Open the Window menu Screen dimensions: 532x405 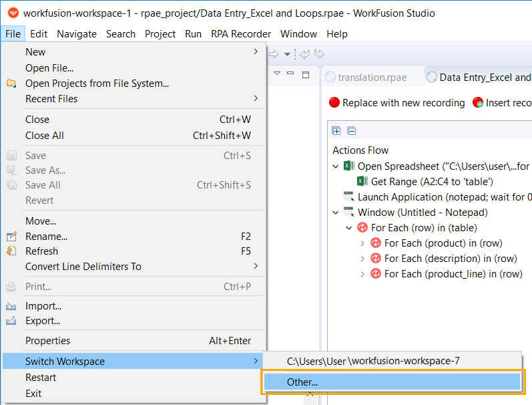(298, 34)
